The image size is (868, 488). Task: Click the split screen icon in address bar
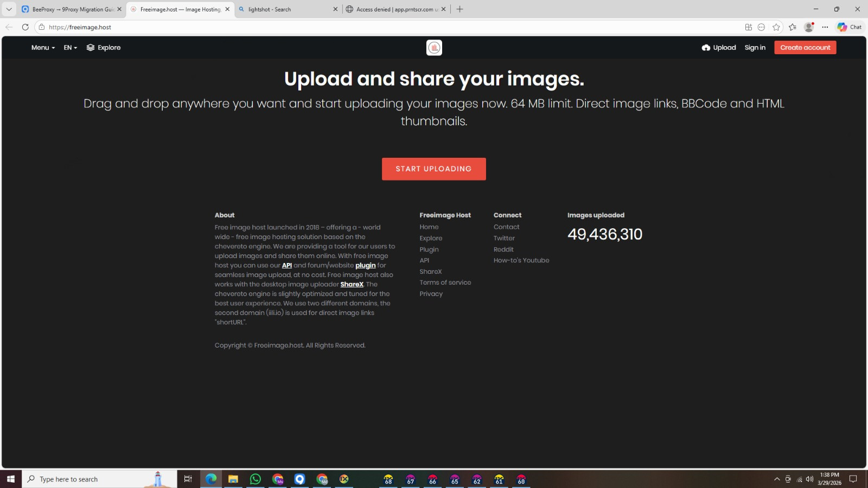749,27
